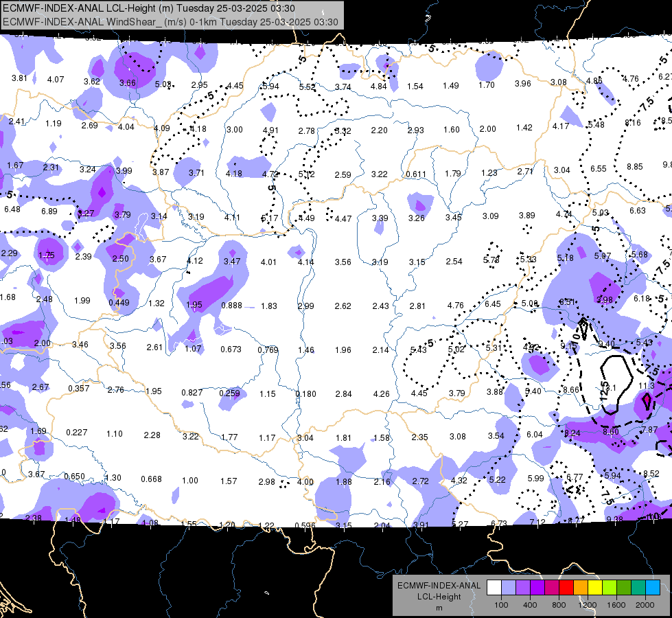
Task: Click the WindShear 0-1km title line
Action: [x=170, y=22]
